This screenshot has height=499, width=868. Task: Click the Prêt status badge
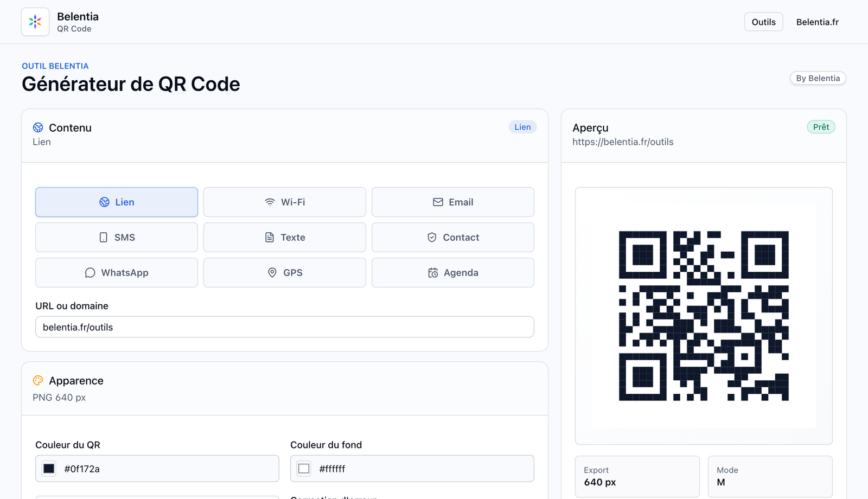(821, 127)
